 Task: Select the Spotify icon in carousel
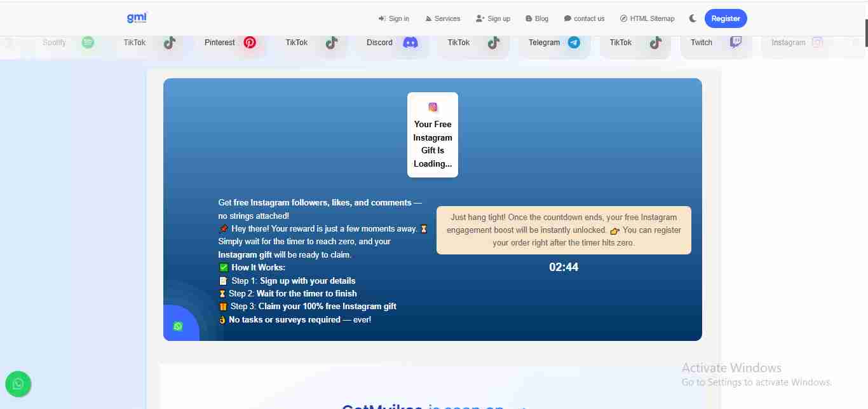pos(88,43)
